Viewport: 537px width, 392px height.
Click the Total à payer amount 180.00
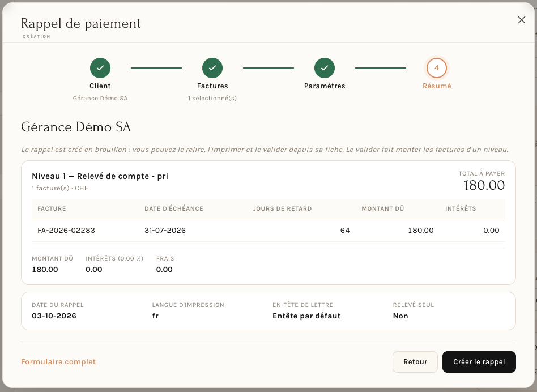[484, 186]
